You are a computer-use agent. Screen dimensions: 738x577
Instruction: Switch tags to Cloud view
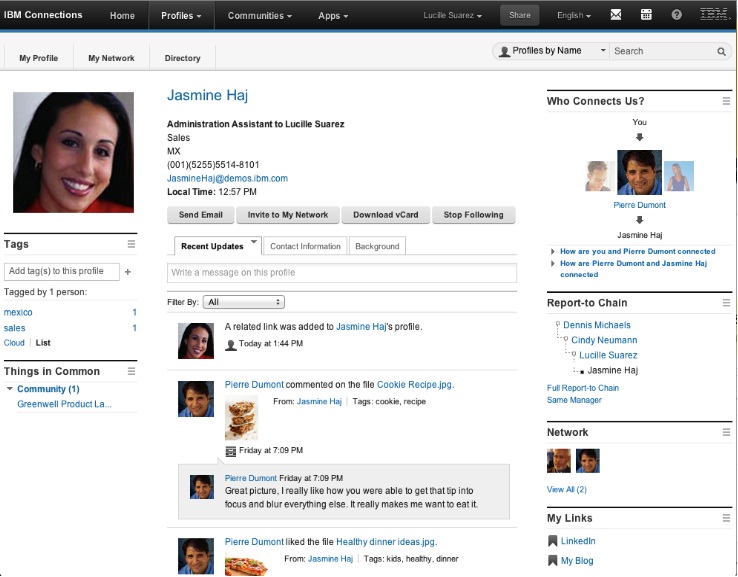(x=14, y=343)
